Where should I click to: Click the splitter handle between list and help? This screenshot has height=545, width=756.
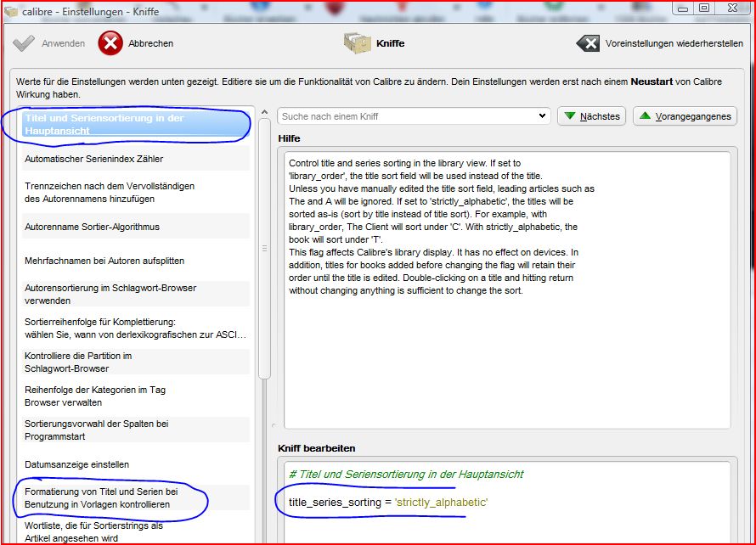pos(274,425)
